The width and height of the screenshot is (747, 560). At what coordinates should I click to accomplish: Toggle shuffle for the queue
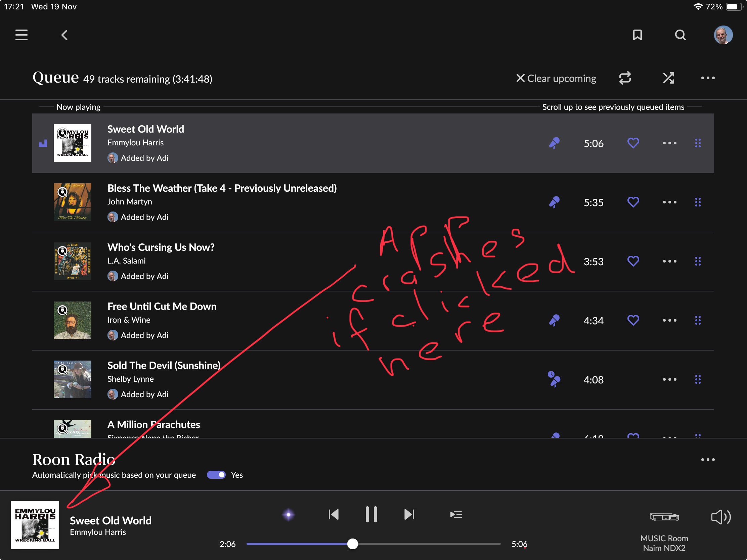[x=668, y=78]
